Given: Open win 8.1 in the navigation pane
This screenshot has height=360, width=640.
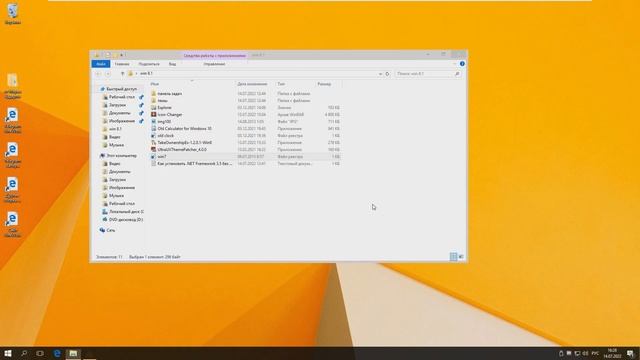Looking at the screenshot, I should point(115,129).
